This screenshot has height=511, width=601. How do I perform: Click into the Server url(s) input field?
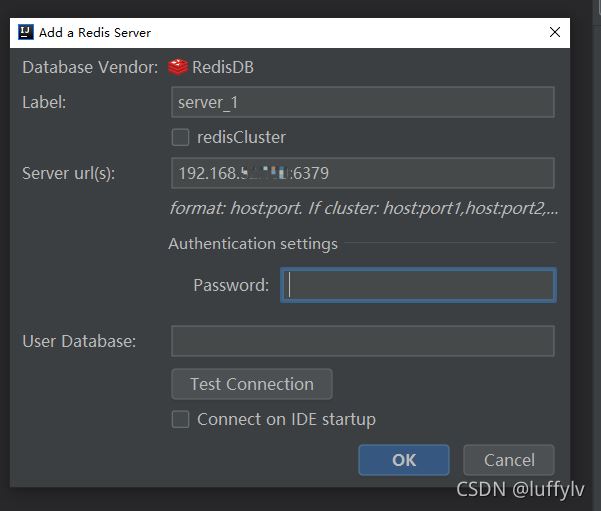tap(363, 173)
